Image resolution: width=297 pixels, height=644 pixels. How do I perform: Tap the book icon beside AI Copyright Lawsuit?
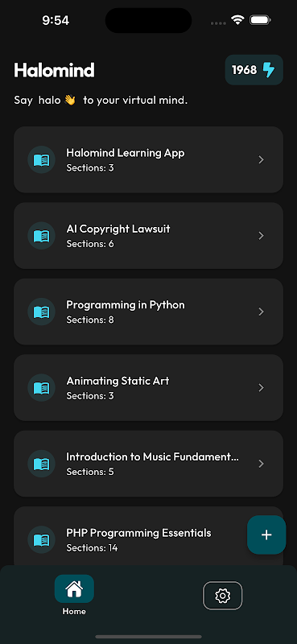click(x=42, y=236)
